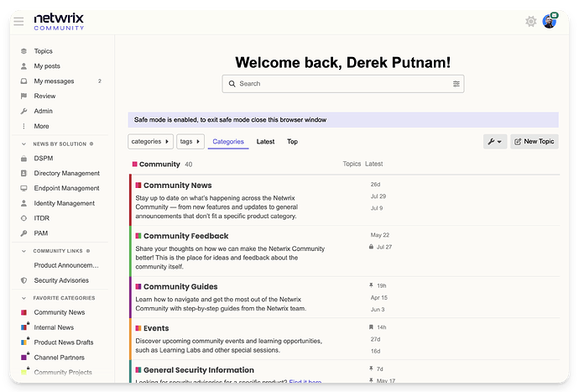Open Community Projects favorite category
Screen dimensions: 579x392
click(61, 373)
